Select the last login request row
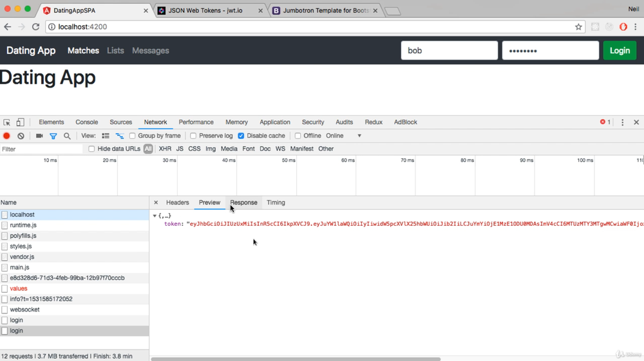Viewport: 644px width, 361px height. [74, 331]
